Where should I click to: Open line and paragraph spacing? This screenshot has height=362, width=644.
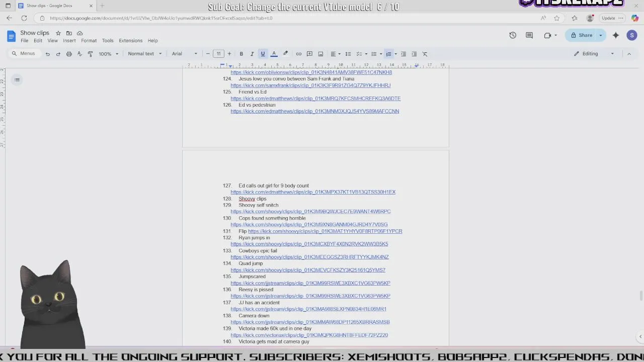[x=348, y=54]
